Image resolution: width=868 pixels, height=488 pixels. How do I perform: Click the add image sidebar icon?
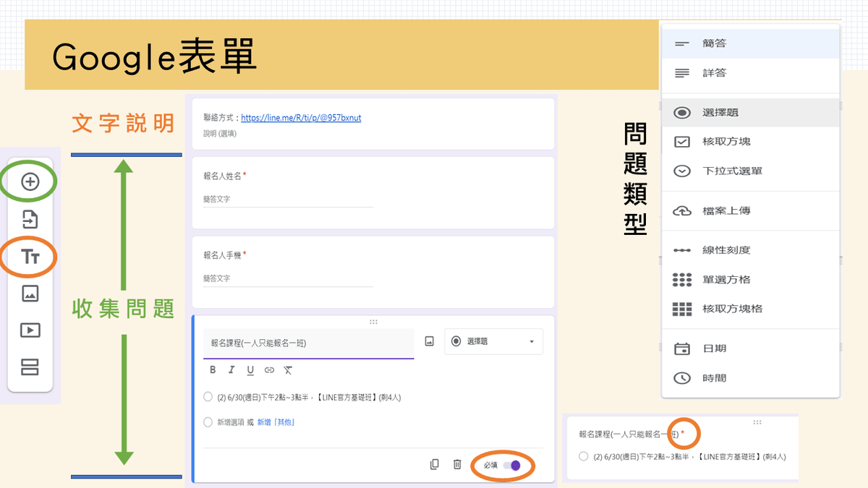(30, 294)
